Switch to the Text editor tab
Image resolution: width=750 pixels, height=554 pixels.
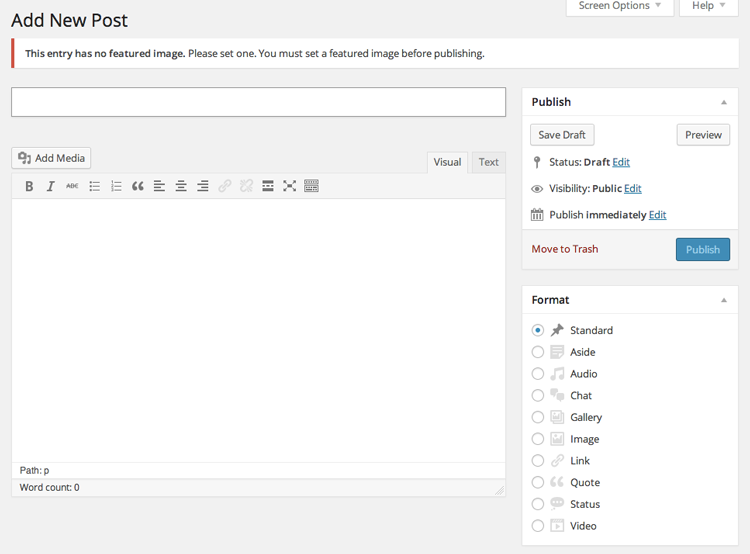(488, 162)
